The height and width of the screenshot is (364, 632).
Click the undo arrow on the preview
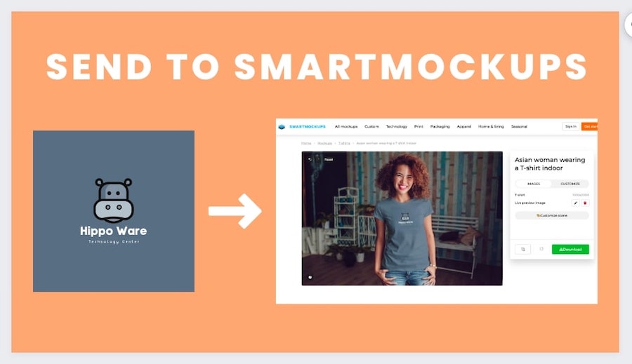[310, 159]
